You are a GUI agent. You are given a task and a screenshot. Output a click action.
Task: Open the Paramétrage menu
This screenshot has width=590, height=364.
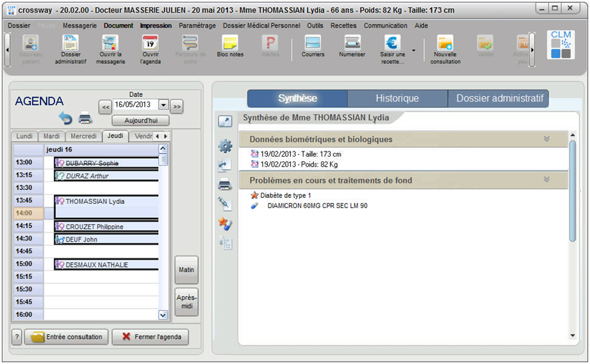[x=197, y=25]
